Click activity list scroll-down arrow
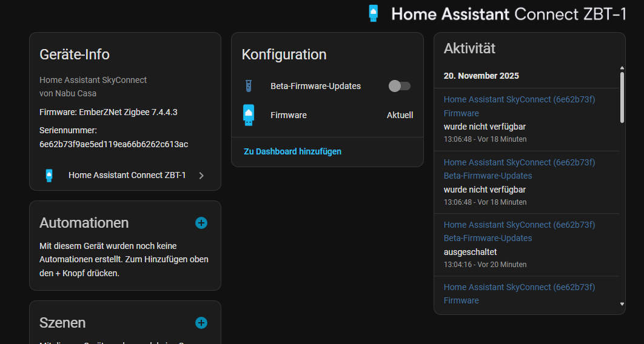 coord(622,304)
